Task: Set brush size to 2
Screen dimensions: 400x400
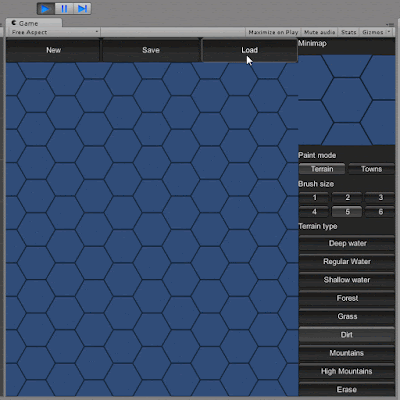Action: [347, 197]
